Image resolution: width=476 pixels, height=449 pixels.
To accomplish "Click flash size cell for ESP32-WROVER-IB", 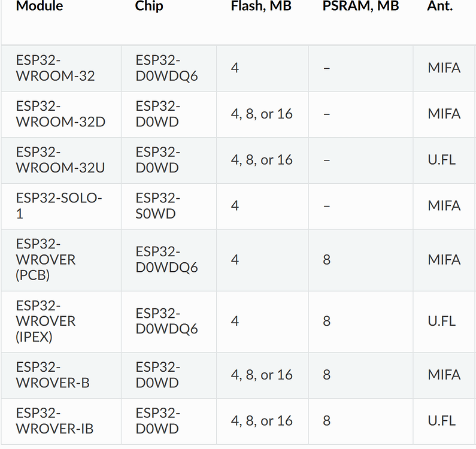I will pyautogui.click(x=262, y=421).
